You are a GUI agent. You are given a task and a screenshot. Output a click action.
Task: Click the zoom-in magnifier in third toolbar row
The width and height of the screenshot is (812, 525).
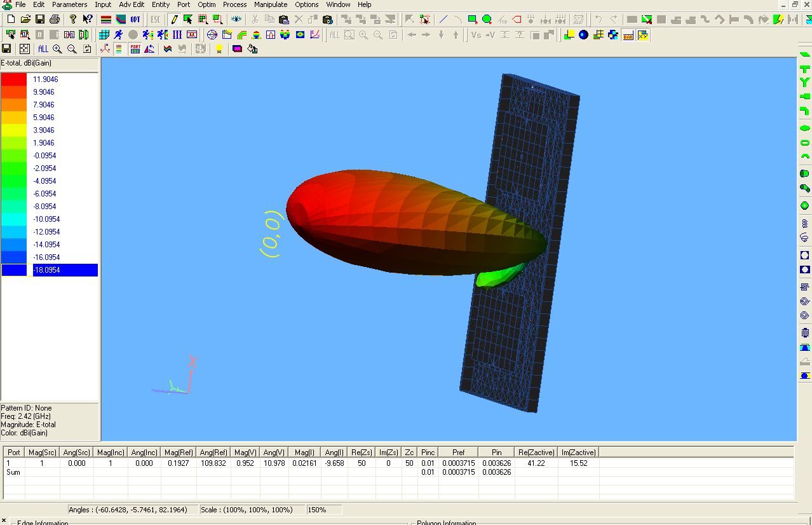[57, 49]
